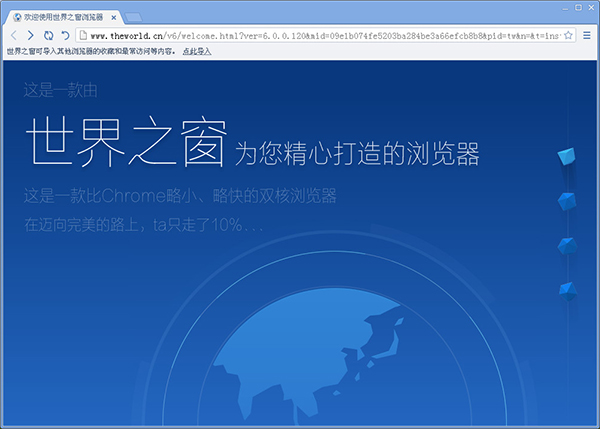Jump to the last page using the bottom cube

[x=568, y=291]
